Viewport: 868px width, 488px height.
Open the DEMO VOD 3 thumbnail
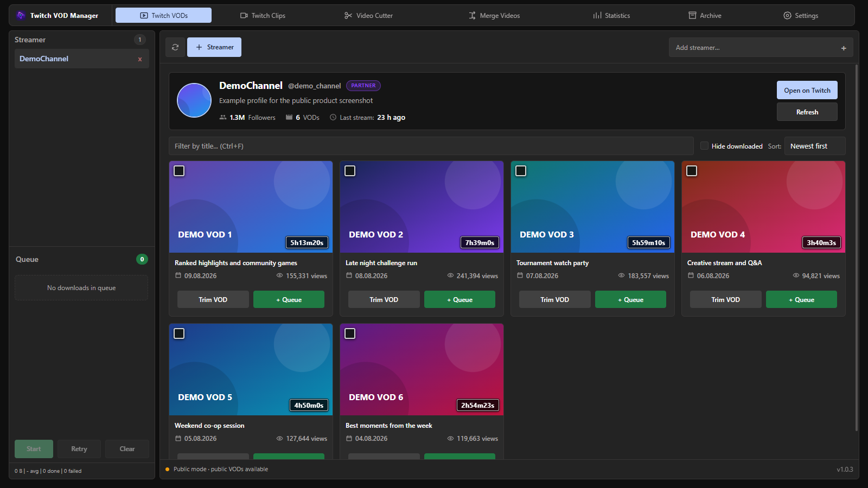point(592,207)
